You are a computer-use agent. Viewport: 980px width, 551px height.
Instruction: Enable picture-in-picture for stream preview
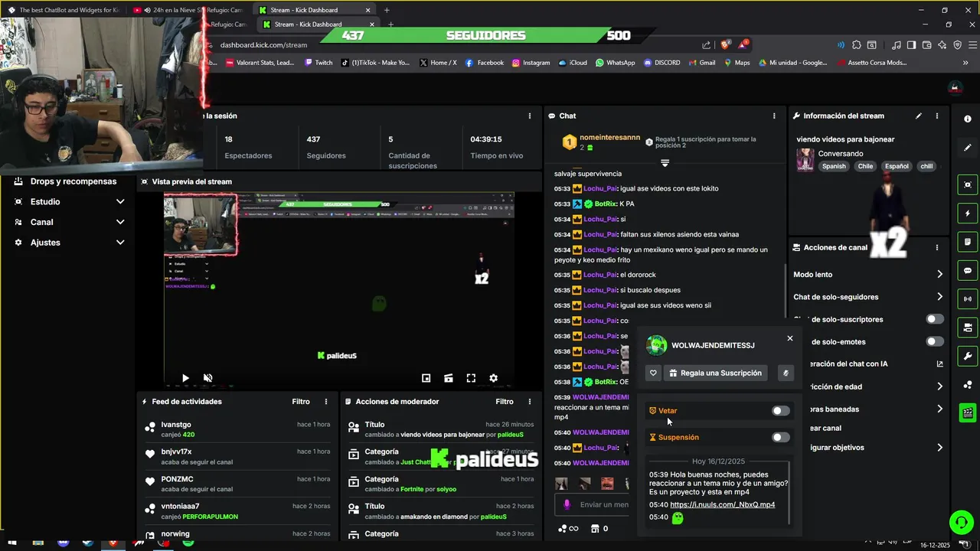point(426,378)
